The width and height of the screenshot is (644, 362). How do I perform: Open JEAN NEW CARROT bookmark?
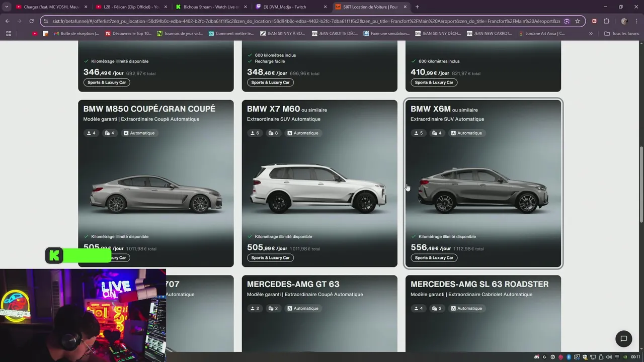pos(490,34)
